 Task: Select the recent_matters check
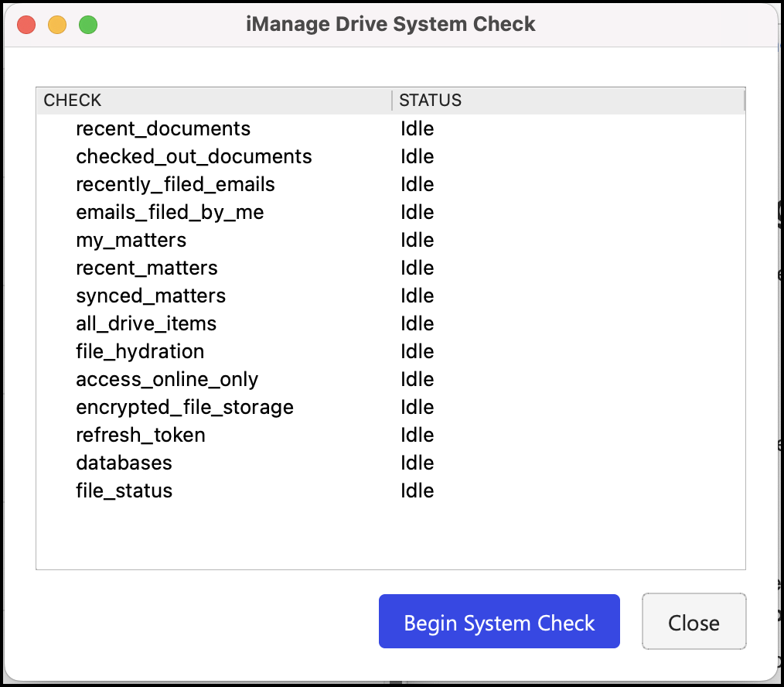(146, 268)
